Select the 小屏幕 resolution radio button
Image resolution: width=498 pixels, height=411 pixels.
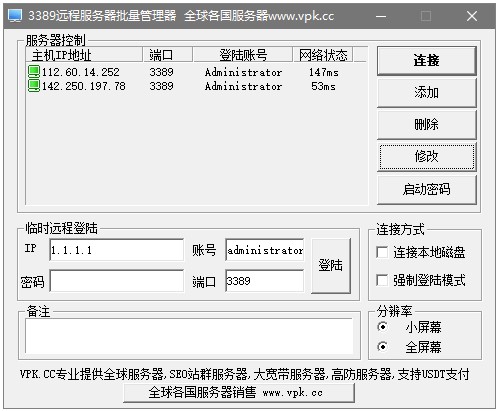point(383,327)
